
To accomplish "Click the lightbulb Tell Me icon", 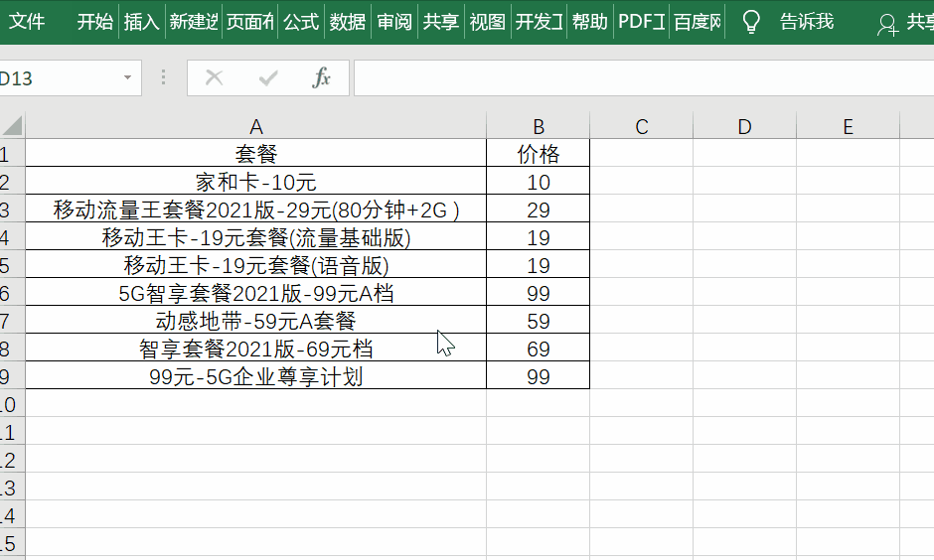I will click(751, 22).
